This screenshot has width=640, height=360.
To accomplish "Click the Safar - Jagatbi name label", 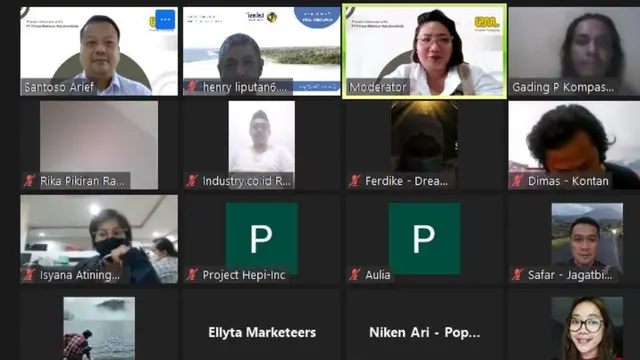I will pyautogui.click(x=570, y=275).
